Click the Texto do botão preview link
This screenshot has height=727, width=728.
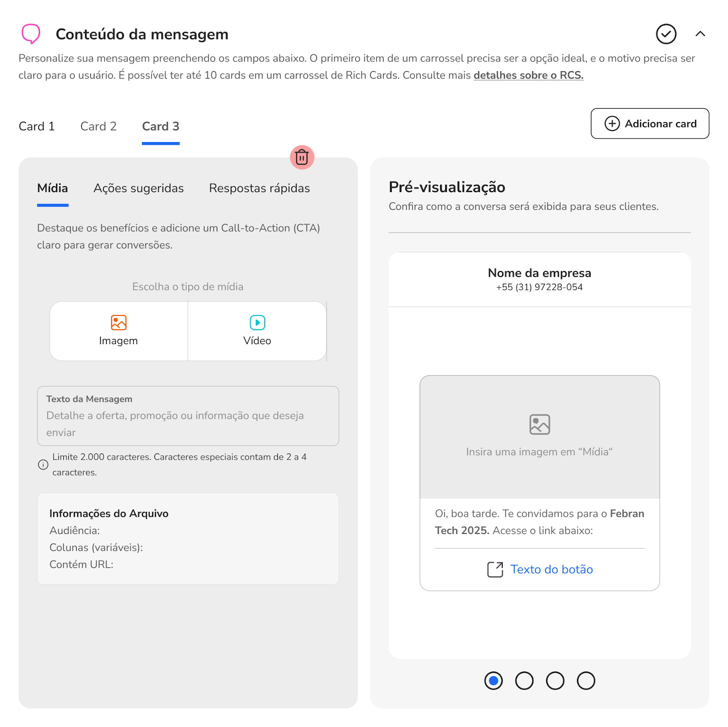(551, 569)
